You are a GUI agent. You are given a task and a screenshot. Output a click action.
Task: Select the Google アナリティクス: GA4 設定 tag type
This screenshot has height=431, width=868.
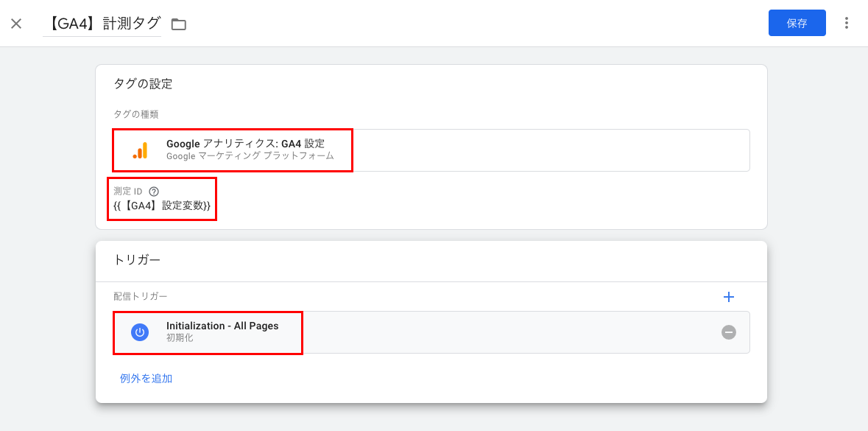(431, 150)
